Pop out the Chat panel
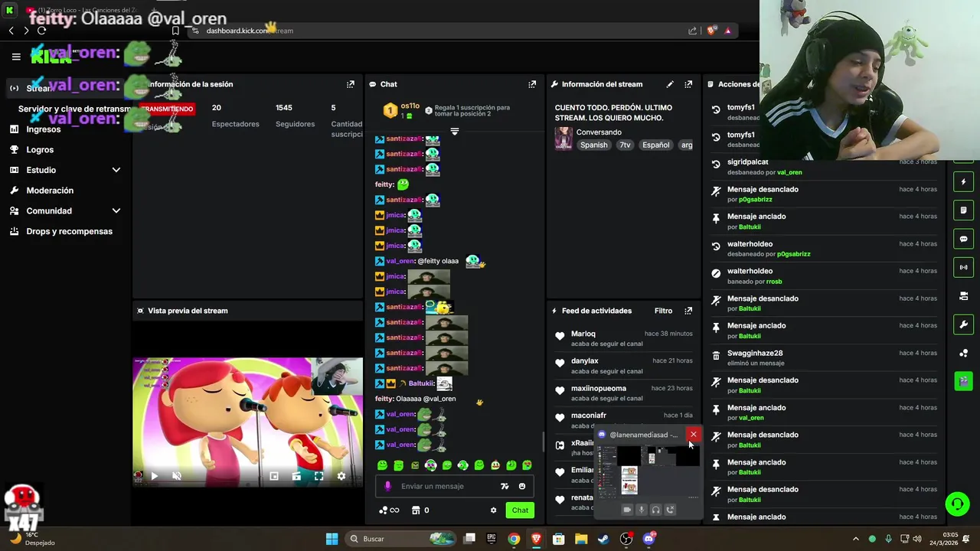The image size is (980, 551). (532, 84)
